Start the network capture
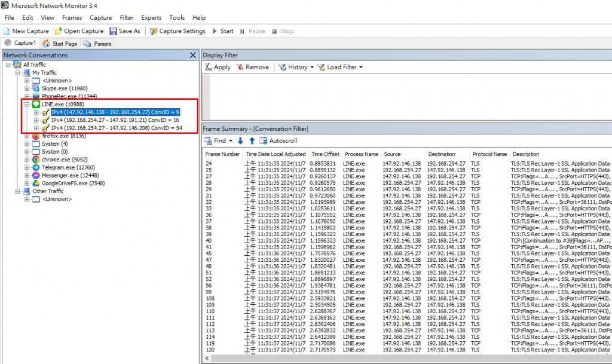 click(x=223, y=31)
